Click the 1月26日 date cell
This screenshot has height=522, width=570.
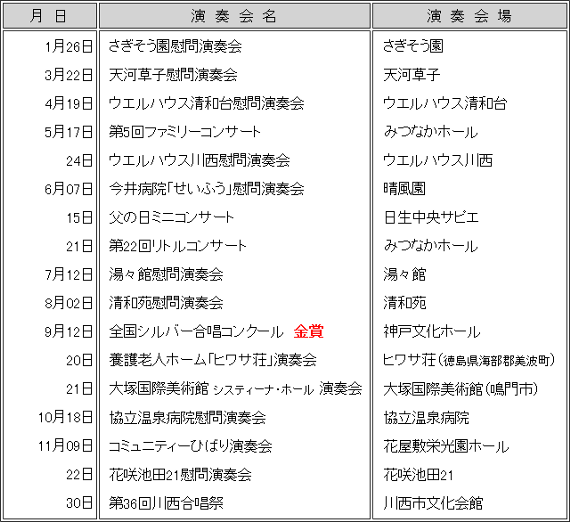[69, 47]
